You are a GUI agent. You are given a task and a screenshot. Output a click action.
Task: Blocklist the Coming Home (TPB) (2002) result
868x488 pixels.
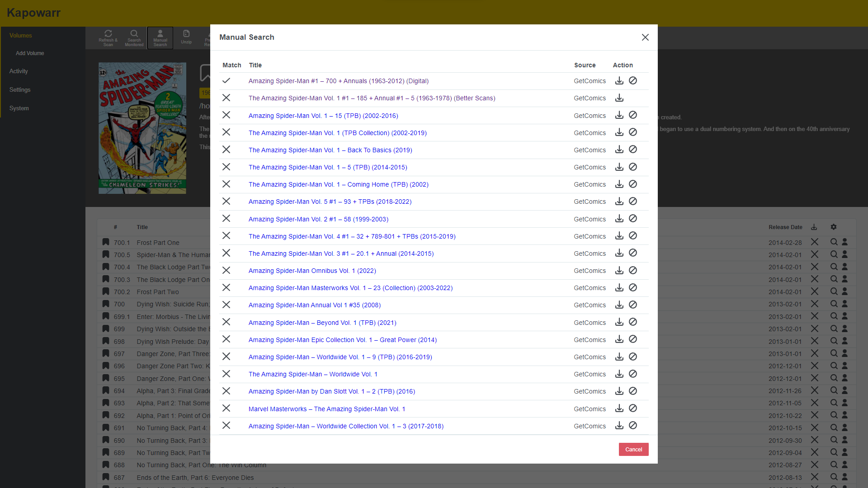tap(633, 184)
